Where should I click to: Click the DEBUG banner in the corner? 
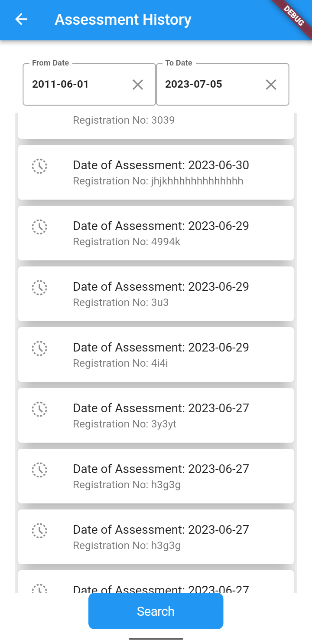[294, 16]
